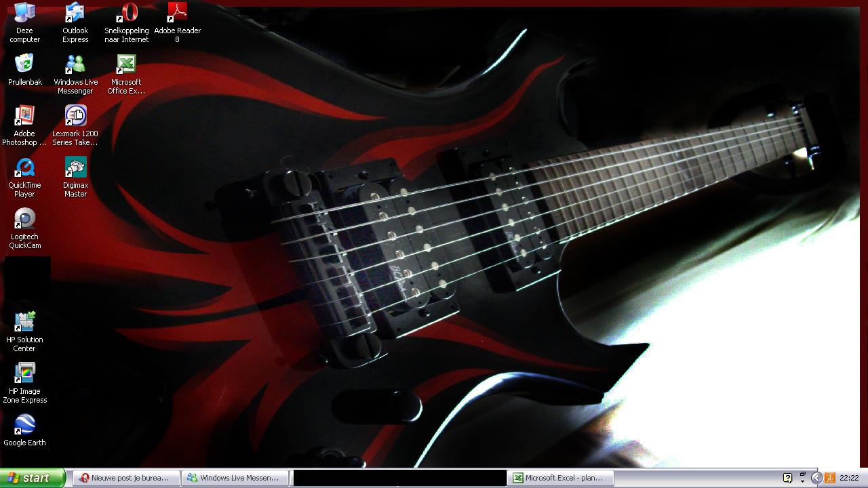Open the Deze computer desktop icon
This screenshot has height=488, width=868.
click(24, 14)
